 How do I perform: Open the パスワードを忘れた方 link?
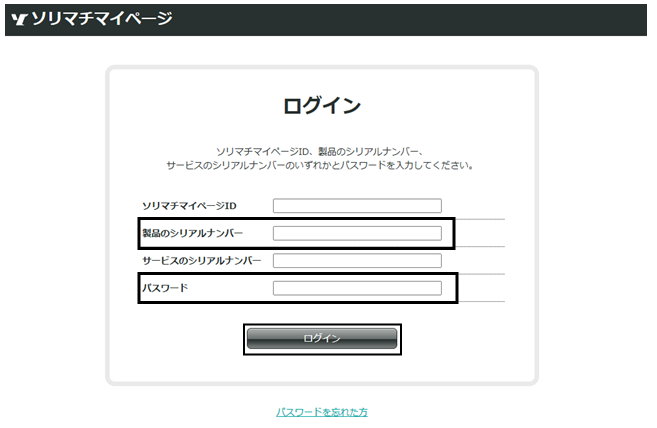coord(322,412)
